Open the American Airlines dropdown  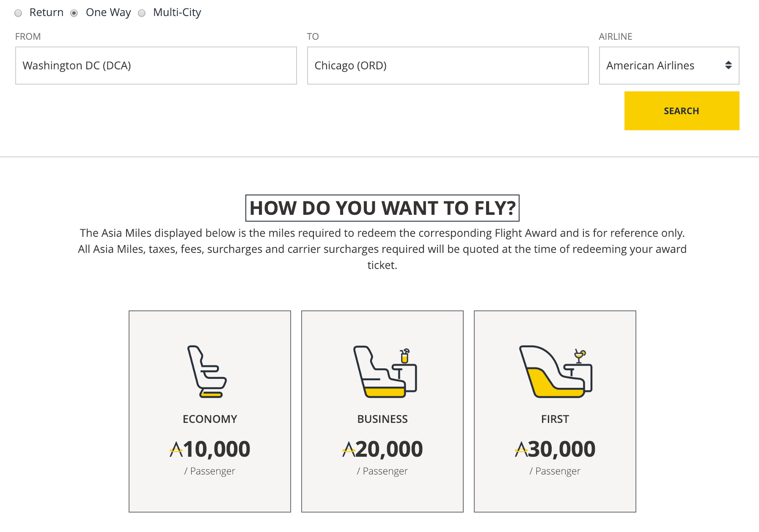(668, 66)
